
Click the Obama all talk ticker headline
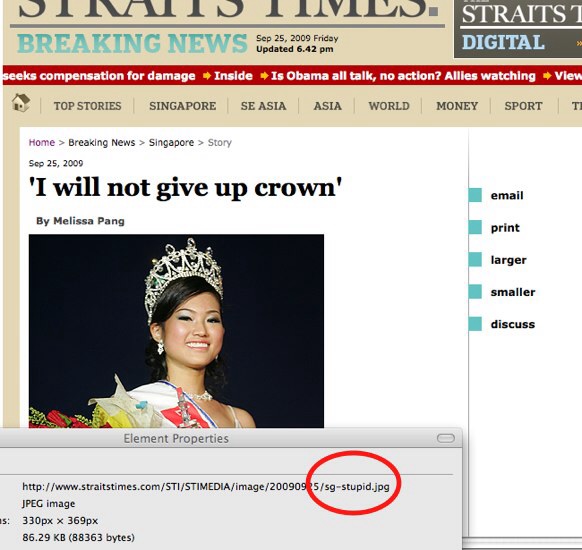403,76
